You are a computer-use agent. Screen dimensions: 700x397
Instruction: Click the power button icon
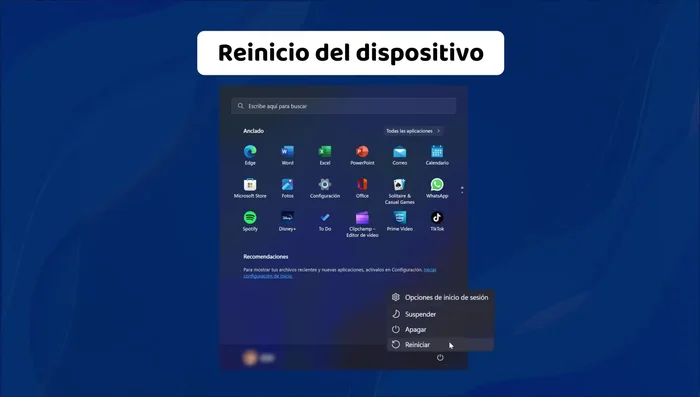(440, 357)
